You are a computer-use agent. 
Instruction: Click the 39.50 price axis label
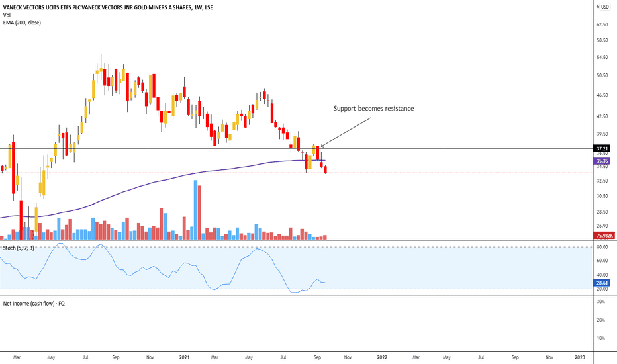(602, 134)
